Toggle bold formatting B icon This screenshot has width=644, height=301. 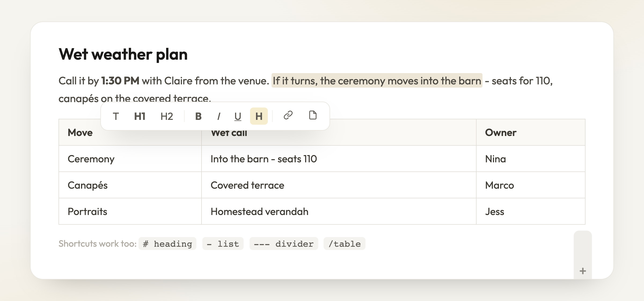198,116
